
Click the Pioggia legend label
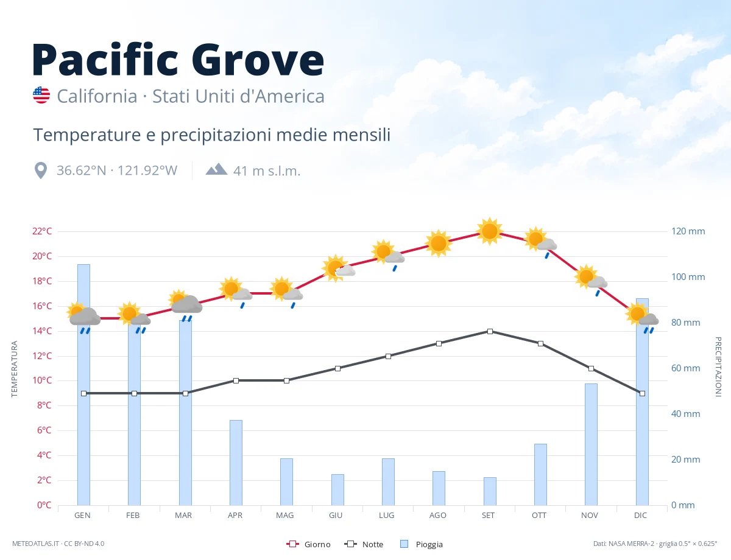tap(429, 544)
